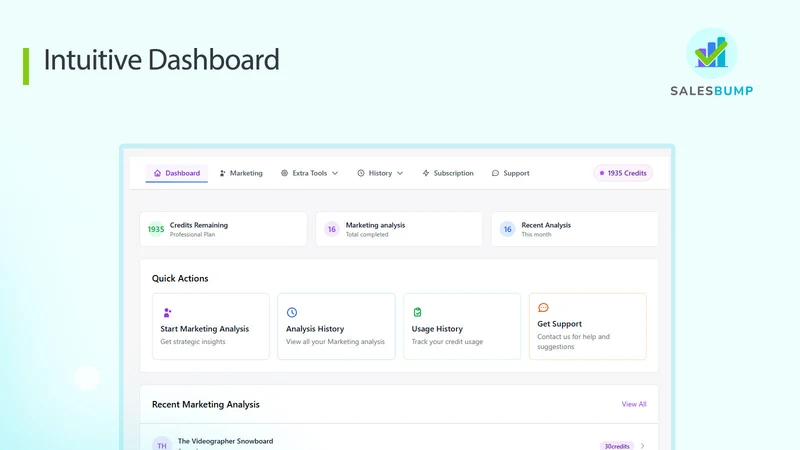800x450 pixels.
Task: Click the green 1935 credits circle
Action: click(156, 229)
